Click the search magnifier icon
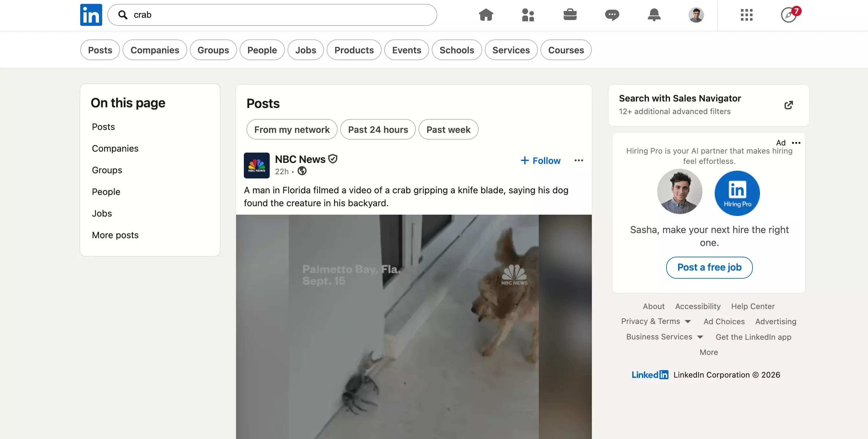 point(123,15)
